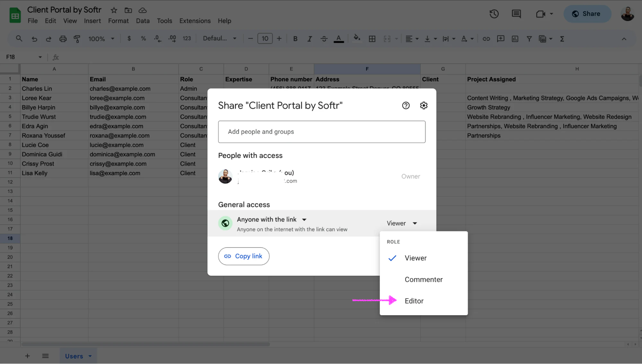Star the Client Portal by Softr document
The width and height of the screenshot is (642, 364).
pyautogui.click(x=114, y=10)
